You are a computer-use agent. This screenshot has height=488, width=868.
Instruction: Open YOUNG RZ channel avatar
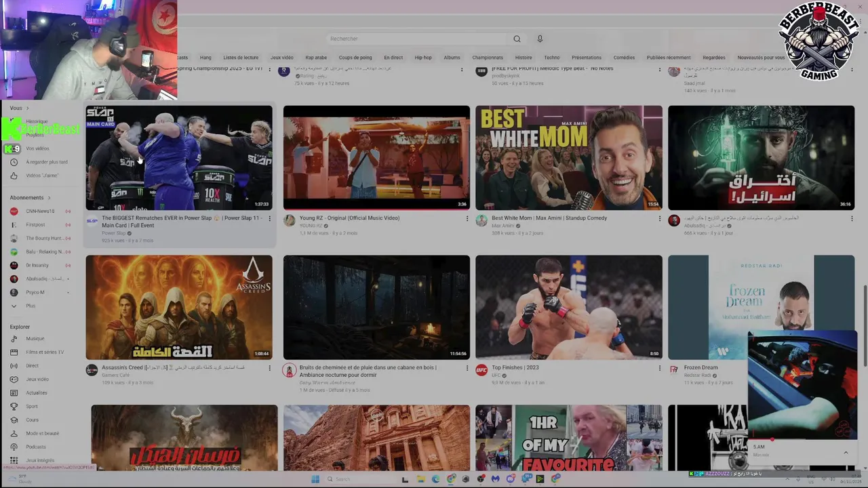pyautogui.click(x=290, y=220)
